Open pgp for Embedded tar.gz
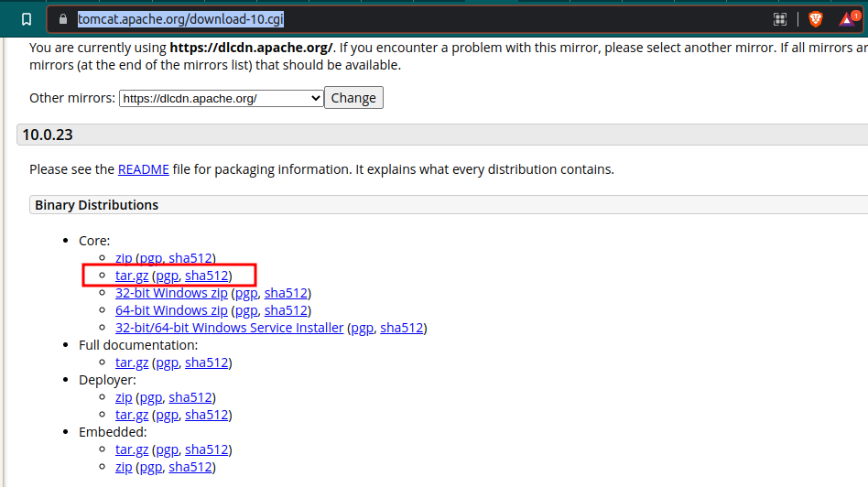868x487 pixels. point(168,449)
